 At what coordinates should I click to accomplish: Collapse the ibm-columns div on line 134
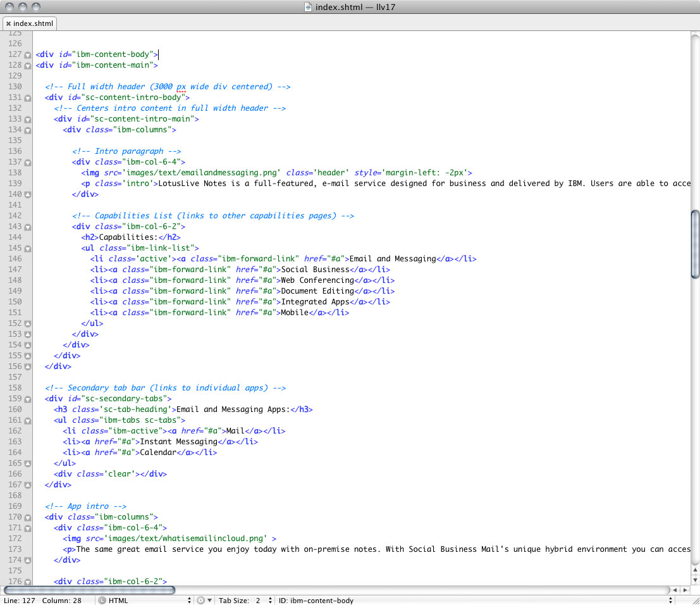28,130
